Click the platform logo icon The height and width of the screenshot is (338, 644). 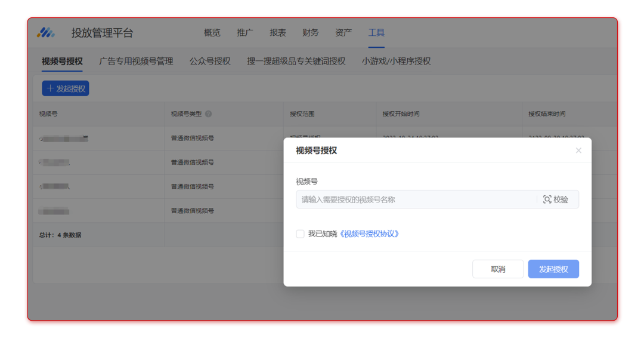[x=46, y=33]
